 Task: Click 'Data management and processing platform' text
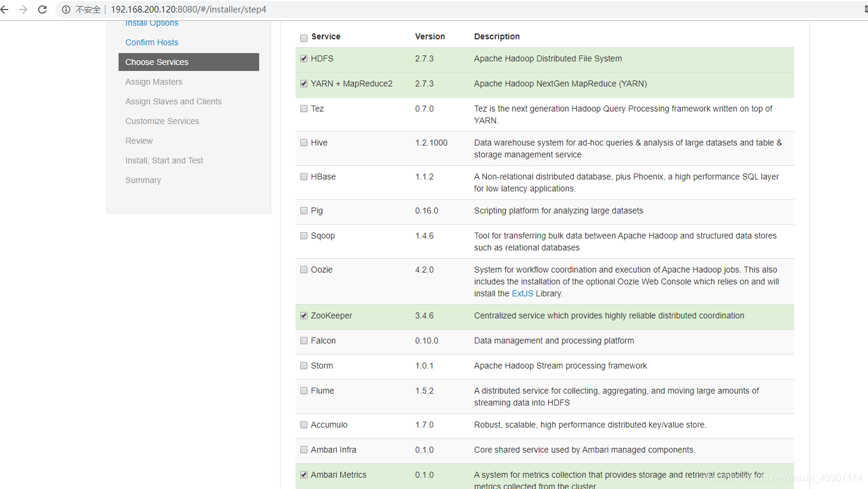point(554,341)
